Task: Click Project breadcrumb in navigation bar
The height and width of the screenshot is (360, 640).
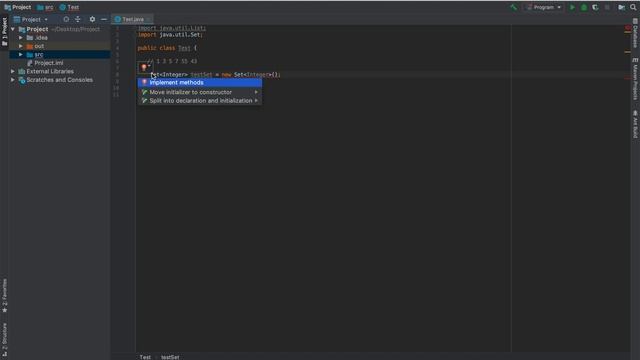Action: coord(18,7)
